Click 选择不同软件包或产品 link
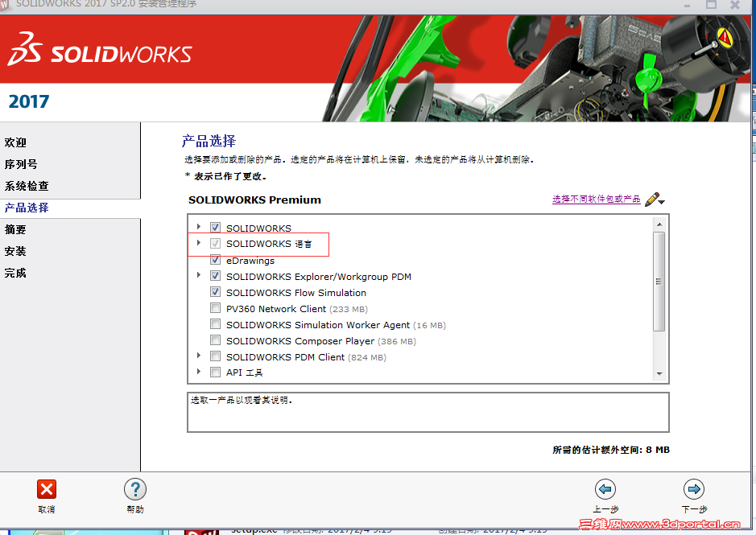Viewport: 756px width, 535px height. (x=597, y=199)
